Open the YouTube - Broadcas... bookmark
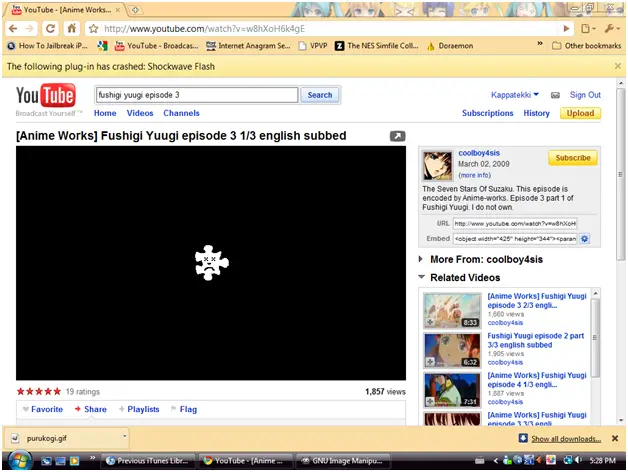Image resolution: width=628 pixels, height=472 pixels. [156, 46]
